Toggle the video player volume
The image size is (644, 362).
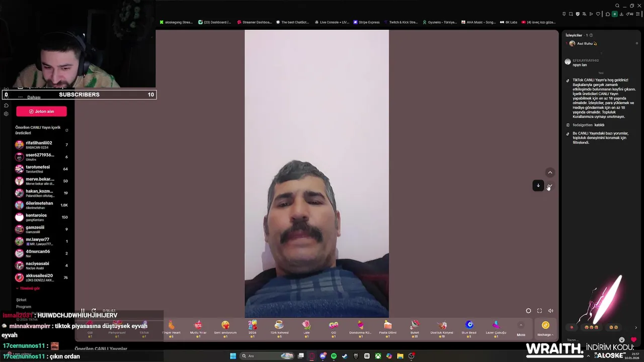[x=550, y=311]
